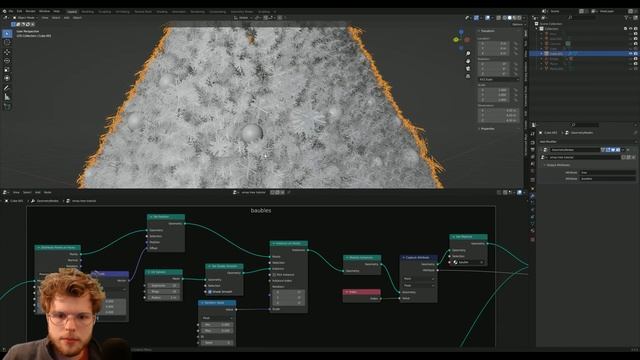
Task: Open Random Value node data type dropdown
Action: click(217, 318)
